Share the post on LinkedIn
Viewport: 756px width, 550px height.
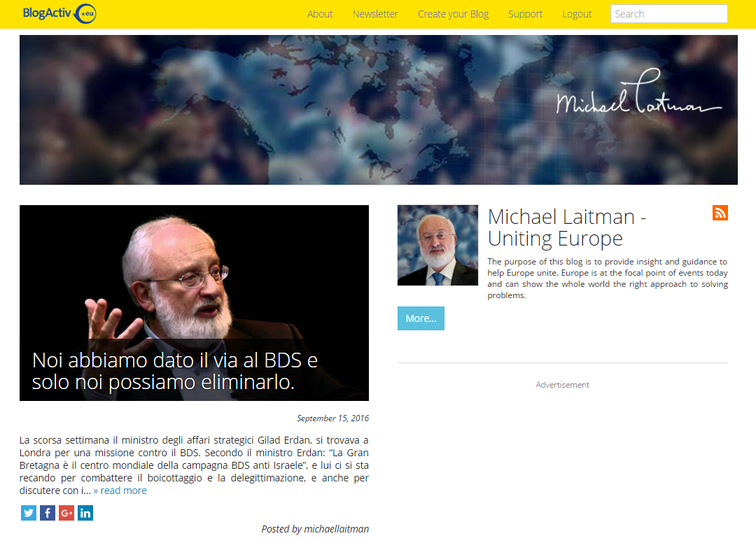pyautogui.click(x=85, y=513)
